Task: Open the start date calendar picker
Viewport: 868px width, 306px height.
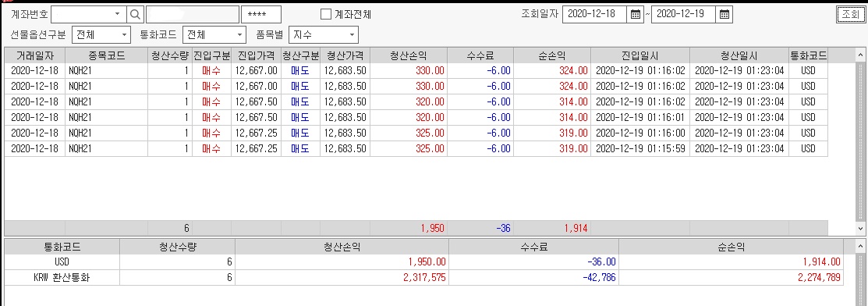Action: (x=636, y=14)
